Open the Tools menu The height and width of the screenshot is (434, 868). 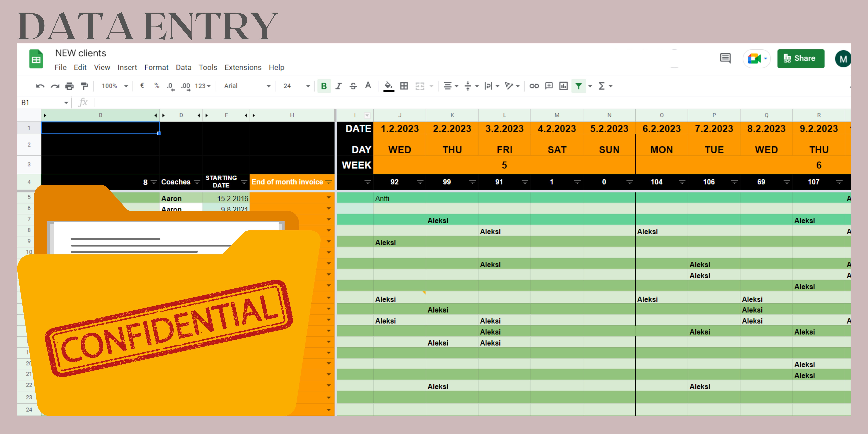point(208,67)
